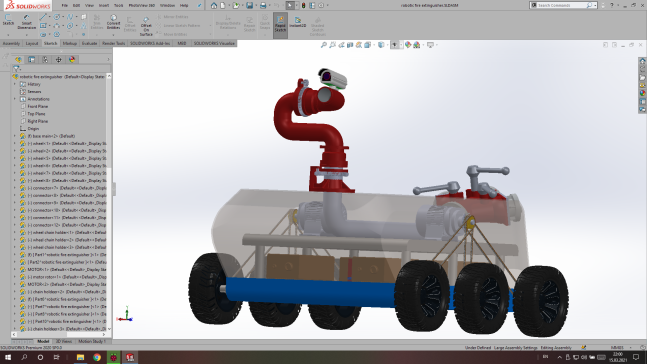Switch to the Evaluate ribbon tab
This screenshot has height=364, width=647.
pyautogui.click(x=89, y=43)
